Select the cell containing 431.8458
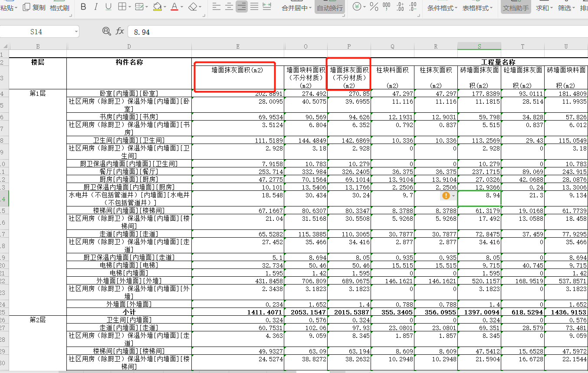The height and width of the screenshot is (373, 588). click(x=238, y=281)
